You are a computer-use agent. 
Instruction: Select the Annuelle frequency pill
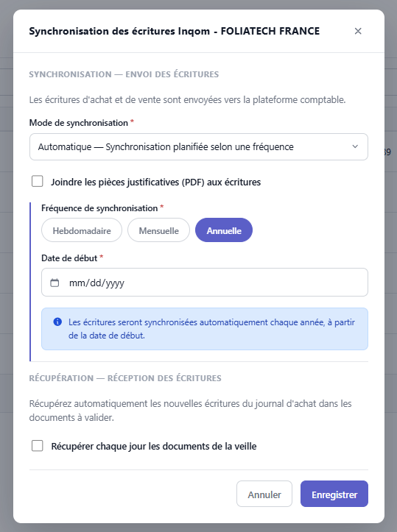pyautogui.click(x=224, y=230)
